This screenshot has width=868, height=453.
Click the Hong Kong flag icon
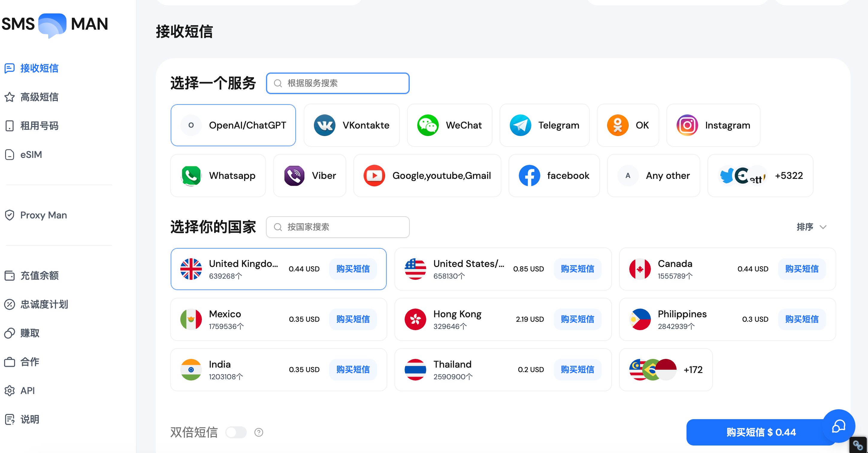click(x=415, y=319)
